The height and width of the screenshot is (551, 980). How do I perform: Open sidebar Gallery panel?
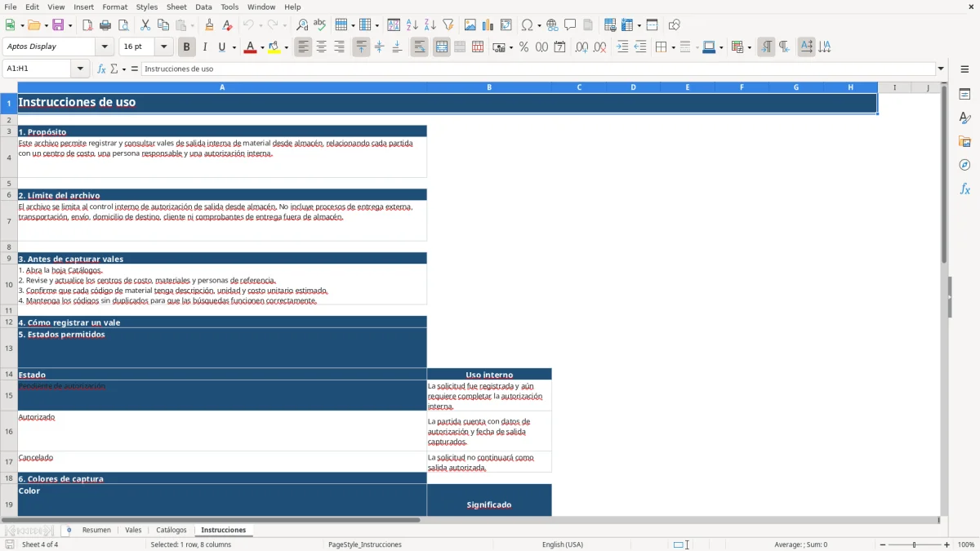tap(964, 142)
